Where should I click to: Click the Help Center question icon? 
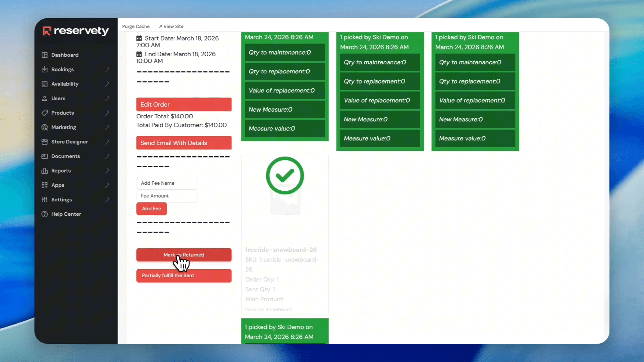click(x=45, y=214)
